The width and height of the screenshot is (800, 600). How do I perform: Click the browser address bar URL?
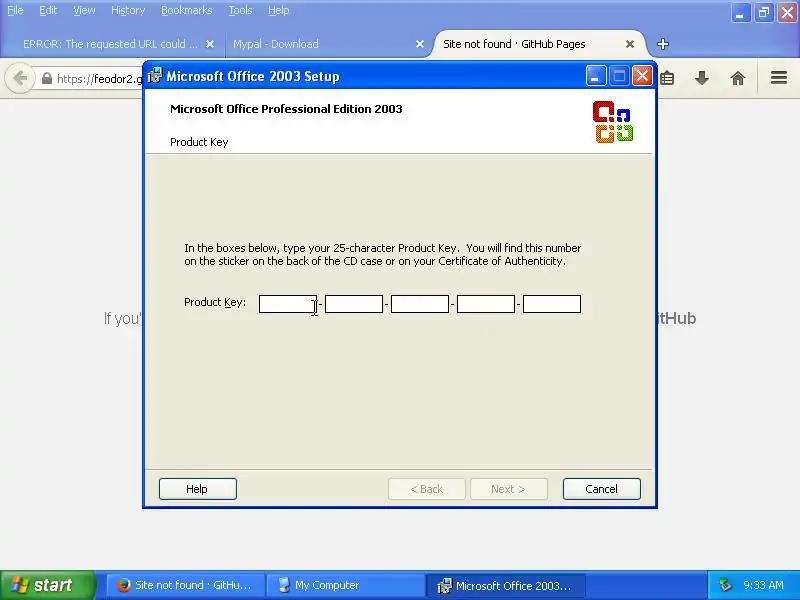(99, 79)
